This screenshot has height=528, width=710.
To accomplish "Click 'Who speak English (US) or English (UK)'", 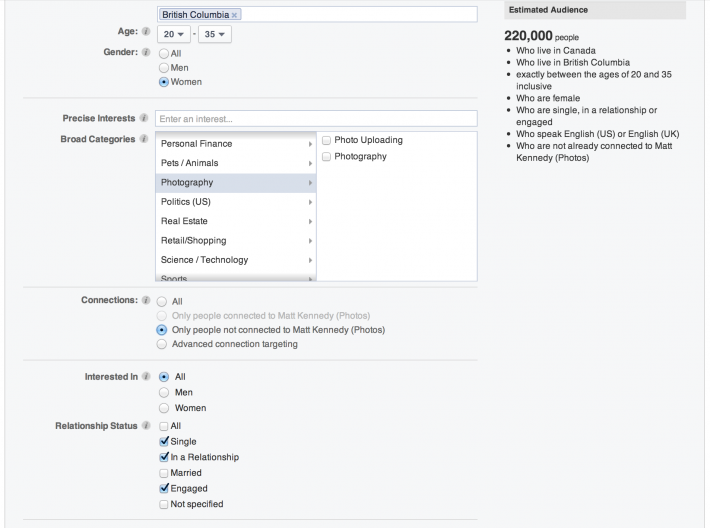I will [x=598, y=134].
